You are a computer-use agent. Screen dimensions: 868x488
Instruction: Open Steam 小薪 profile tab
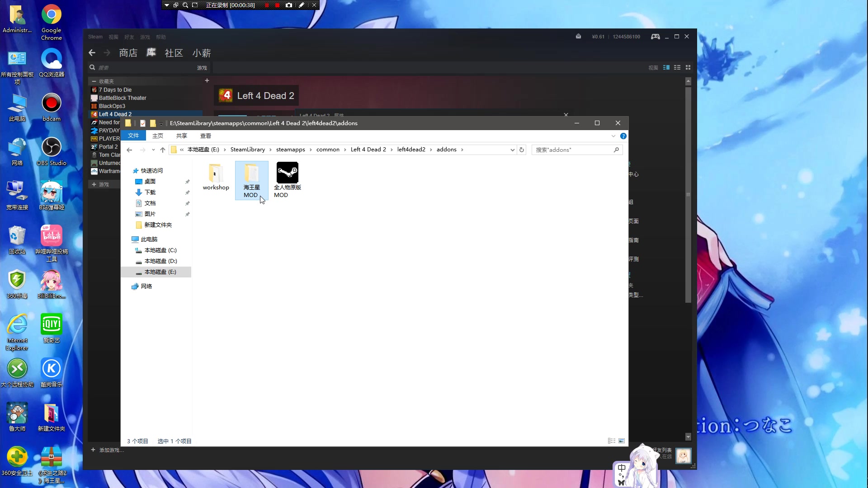(x=202, y=53)
